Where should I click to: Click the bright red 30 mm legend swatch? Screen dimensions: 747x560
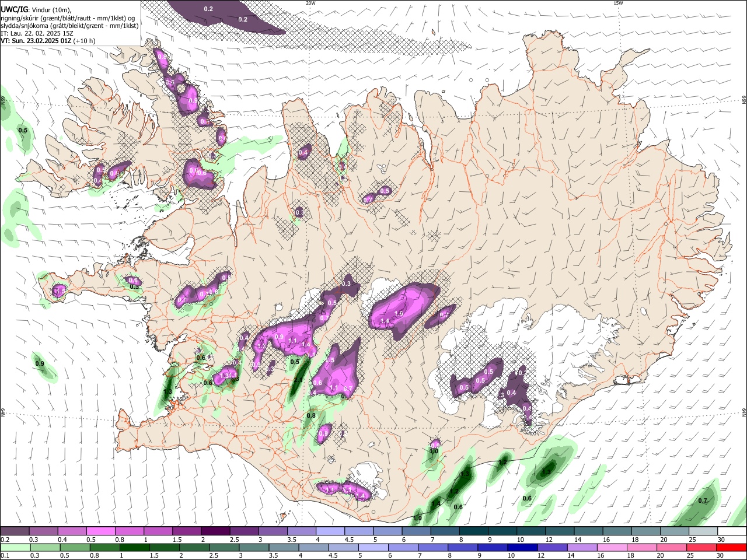(x=731, y=547)
